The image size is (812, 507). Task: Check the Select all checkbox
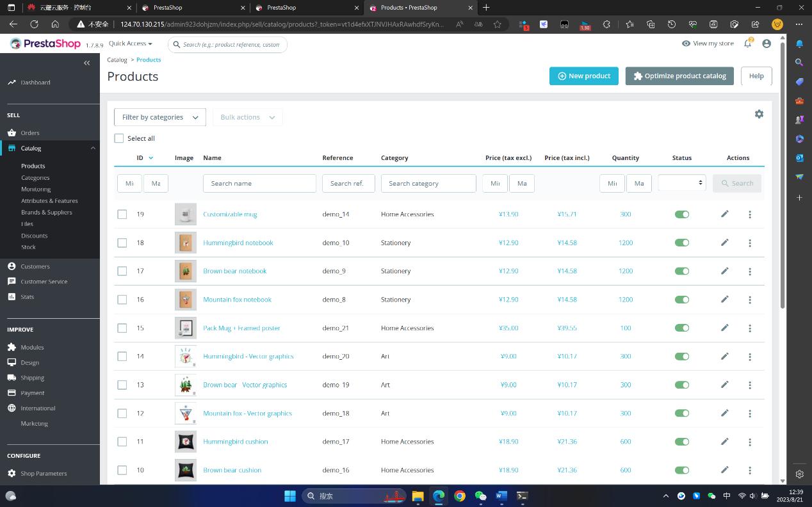(119, 138)
